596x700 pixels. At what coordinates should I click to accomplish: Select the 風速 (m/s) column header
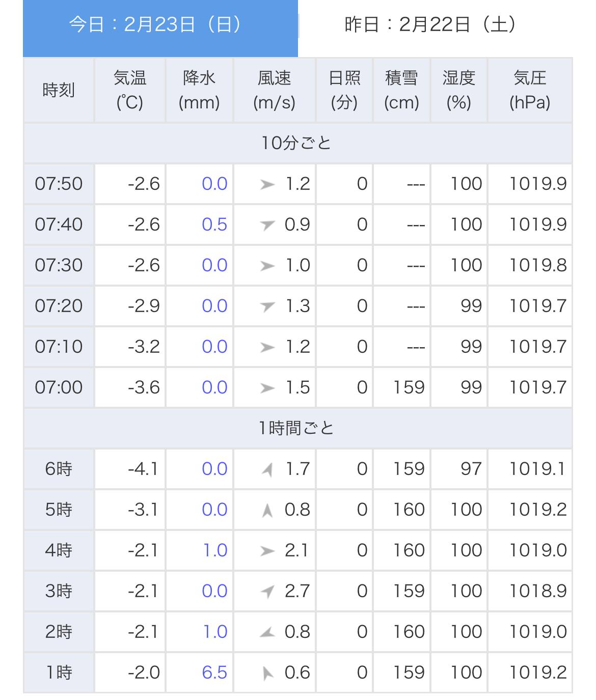[x=275, y=90]
